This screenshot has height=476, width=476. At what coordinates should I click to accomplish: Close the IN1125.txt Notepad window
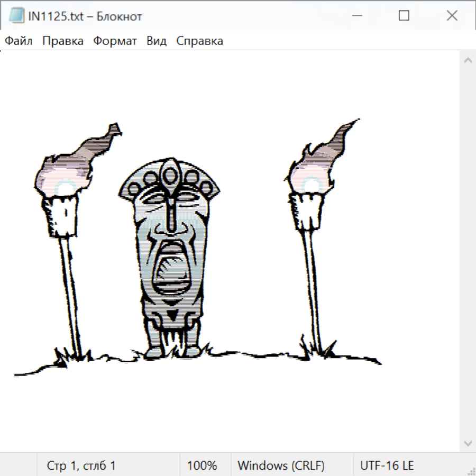(452, 16)
